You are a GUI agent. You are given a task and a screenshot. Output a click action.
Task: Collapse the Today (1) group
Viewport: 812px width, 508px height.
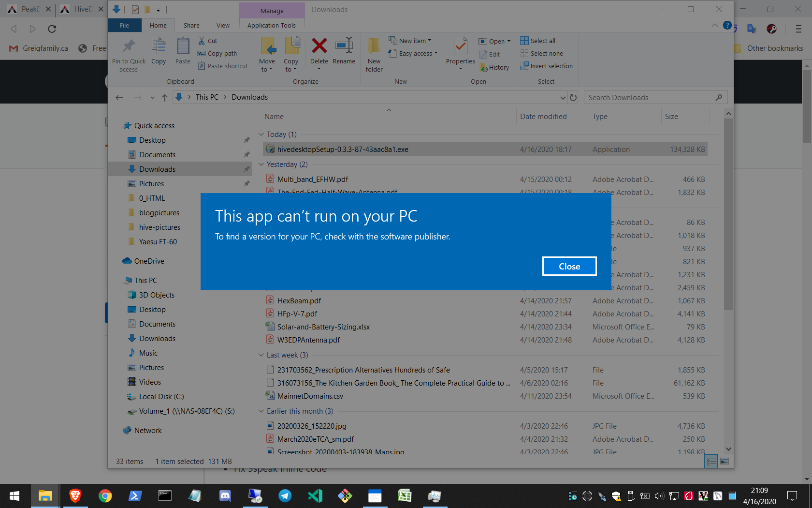(x=261, y=134)
